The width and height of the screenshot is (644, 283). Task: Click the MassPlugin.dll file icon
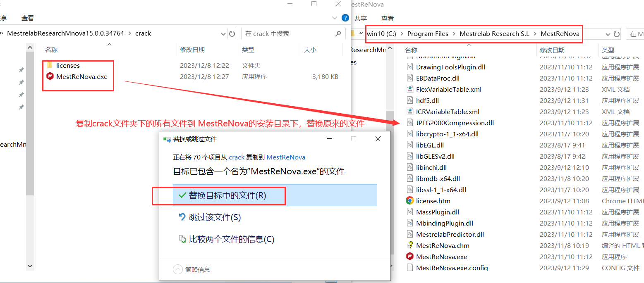[410, 212]
